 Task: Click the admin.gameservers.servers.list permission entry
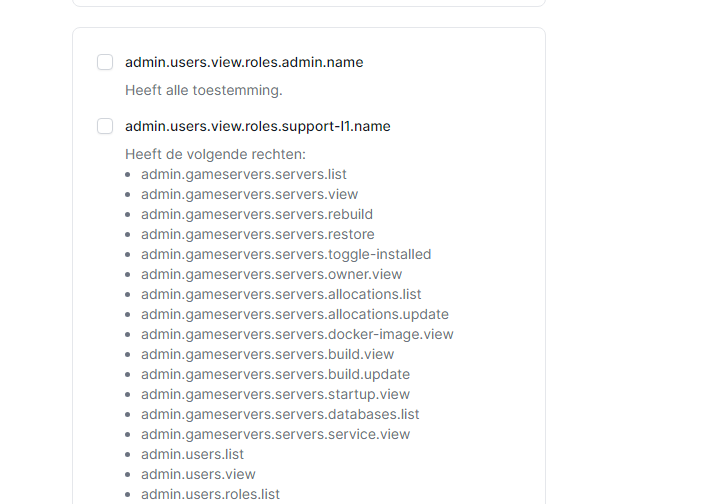244,174
